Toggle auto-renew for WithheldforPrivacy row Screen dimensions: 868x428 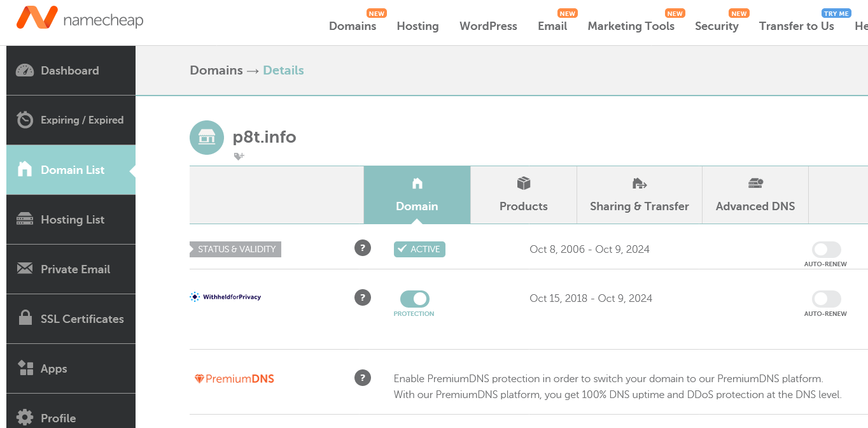point(826,299)
